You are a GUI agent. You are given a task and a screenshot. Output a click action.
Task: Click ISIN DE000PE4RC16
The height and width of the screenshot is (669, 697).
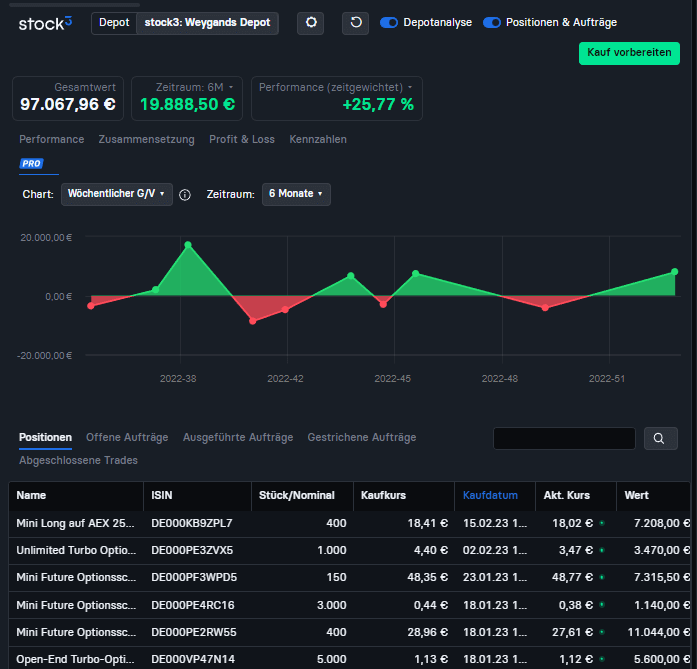192,605
